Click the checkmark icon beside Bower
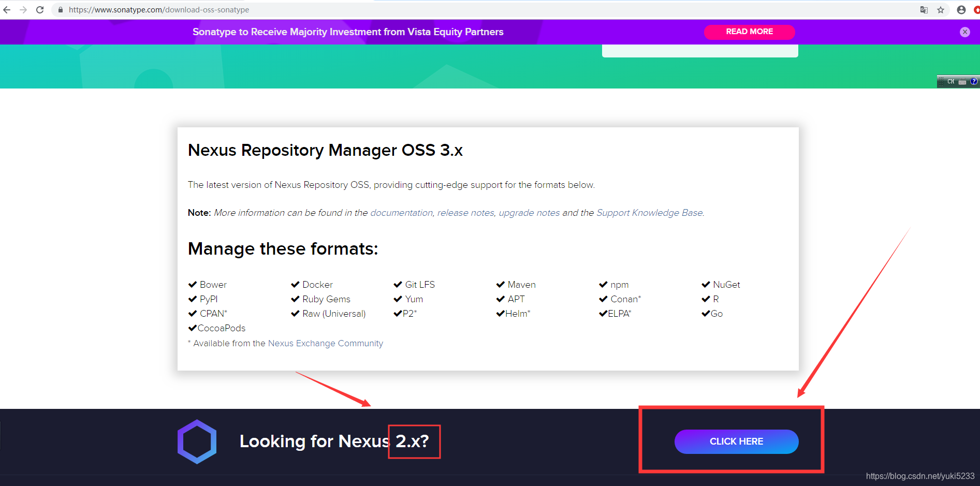 point(193,285)
